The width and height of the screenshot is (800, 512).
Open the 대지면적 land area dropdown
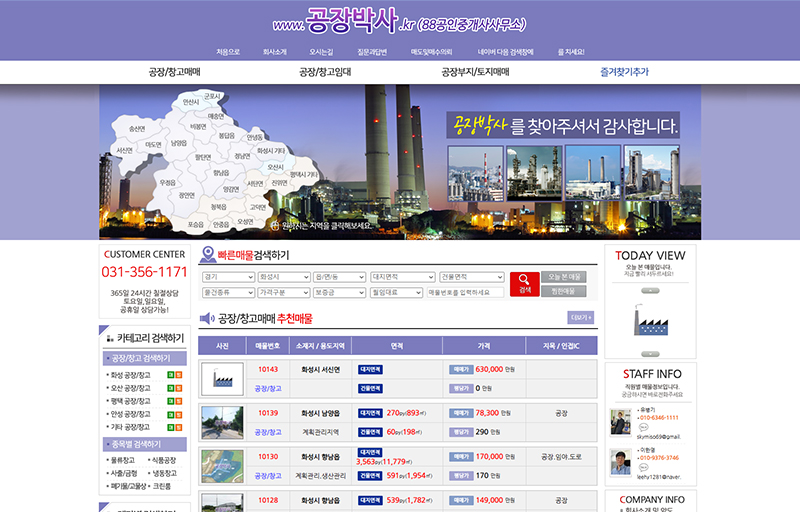(403, 277)
